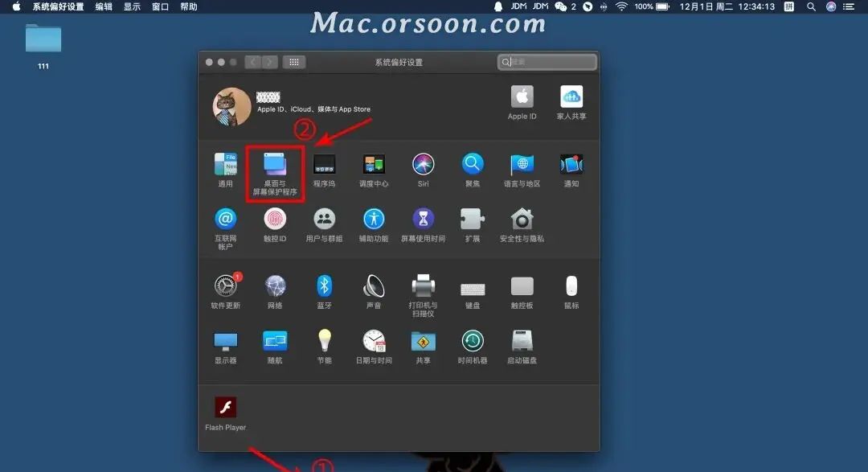Open Notifications (通知) preferences
868x472 pixels.
(571, 165)
